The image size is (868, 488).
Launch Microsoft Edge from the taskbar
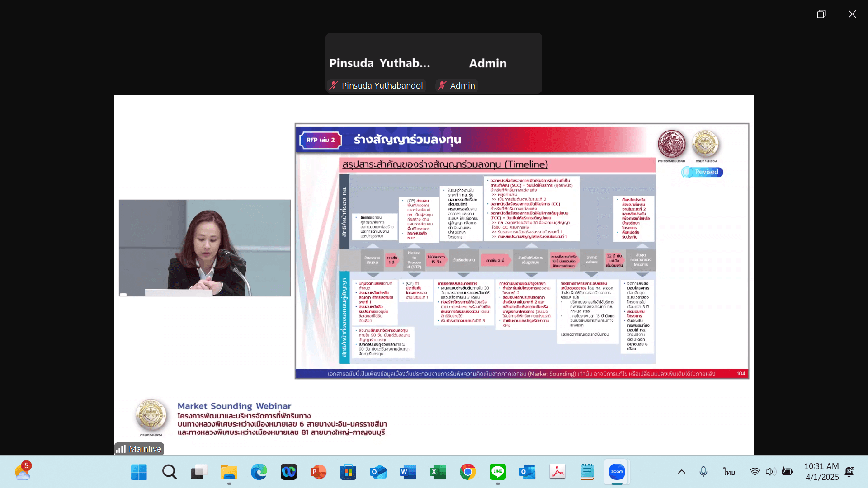point(259,472)
